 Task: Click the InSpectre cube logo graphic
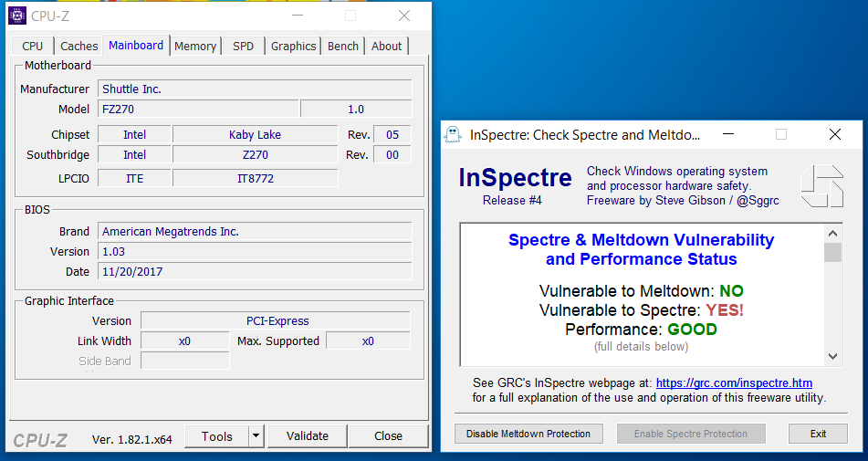pyautogui.click(x=822, y=186)
